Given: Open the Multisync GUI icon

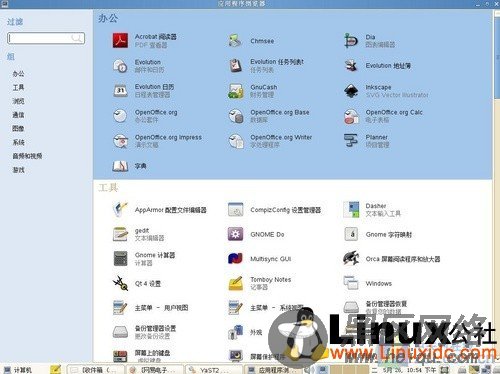Looking at the screenshot, I should (235, 259).
